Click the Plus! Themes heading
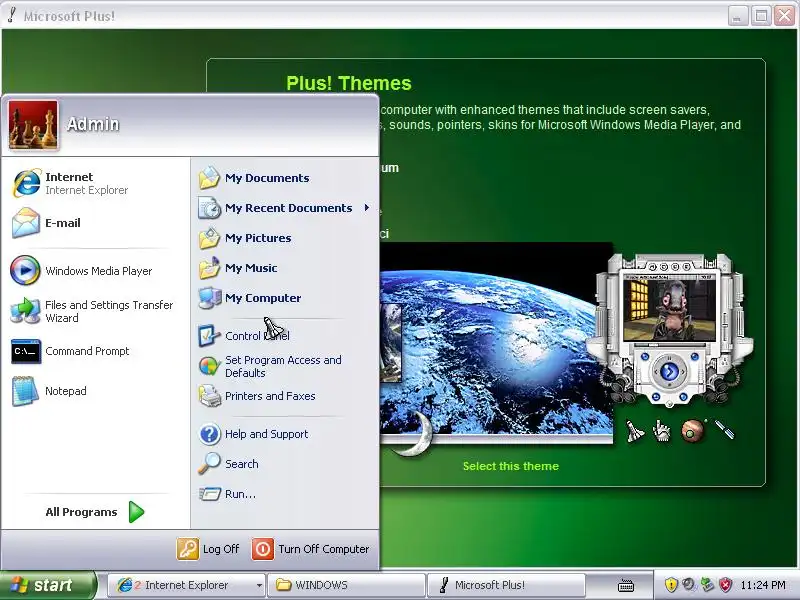 pos(349,83)
